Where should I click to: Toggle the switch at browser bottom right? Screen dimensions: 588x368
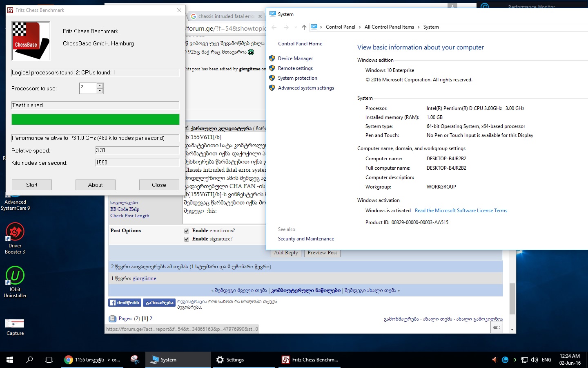point(497,328)
